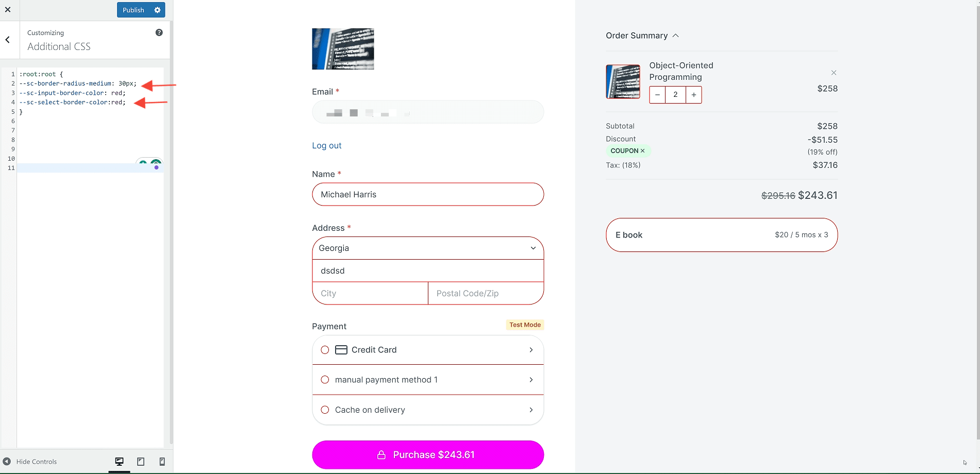Remove Object-Oriented Programming item from cart

click(834, 73)
